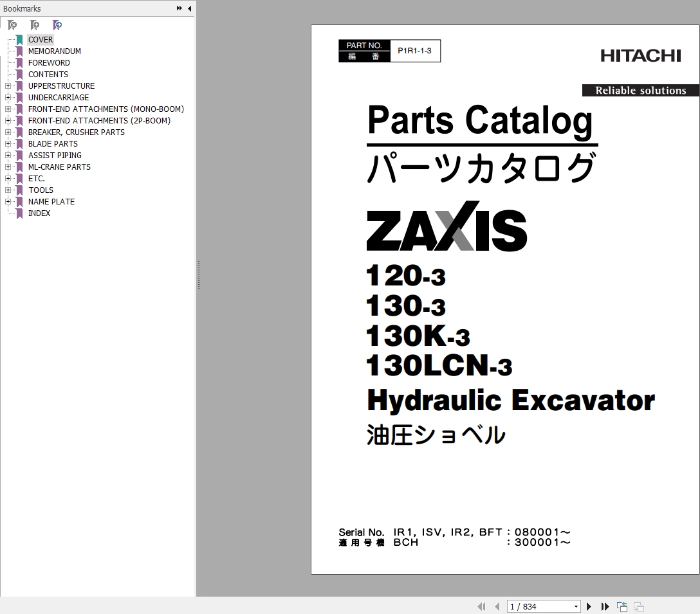Expand FRONT-END ATTACHMENTS (MONO-BOOM) node
Image resolution: width=700 pixels, height=614 pixels.
(x=8, y=109)
